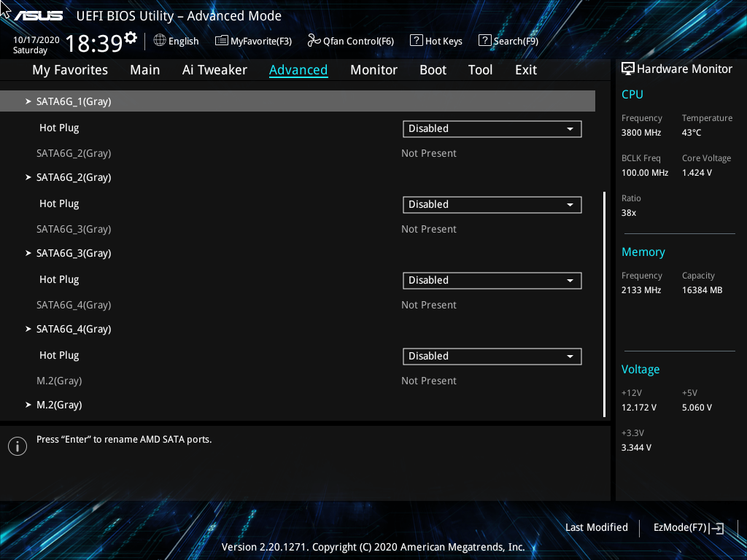Image resolution: width=747 pixels, height=560 pixels.
Task: Switch to Monitor tab
Action: [373, 70]
